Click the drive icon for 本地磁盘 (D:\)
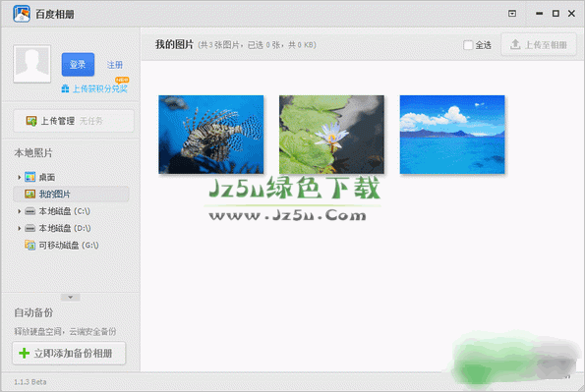The height and width of the screenshot is (392, 585). point(29,228)
